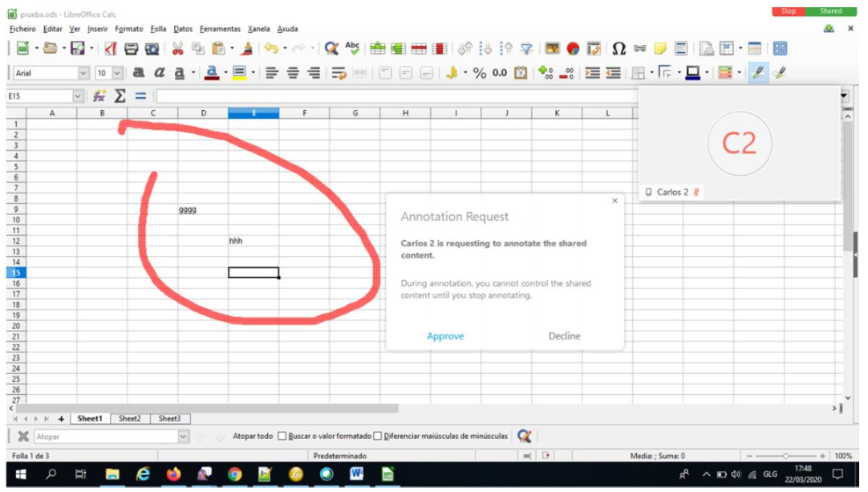Click the zoom slider in status bar
Screen dimensions: 868x492
(x=786, y=456)
